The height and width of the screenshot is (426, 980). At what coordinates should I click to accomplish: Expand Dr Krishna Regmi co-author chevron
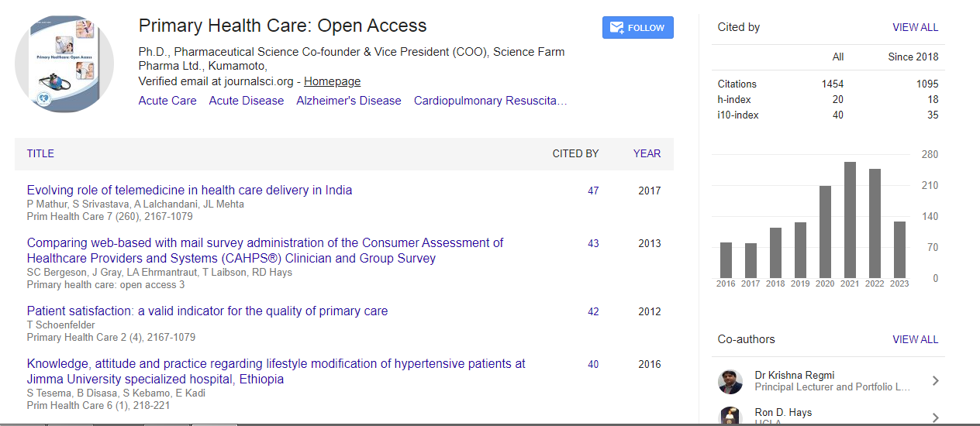(x=935, y=381)
